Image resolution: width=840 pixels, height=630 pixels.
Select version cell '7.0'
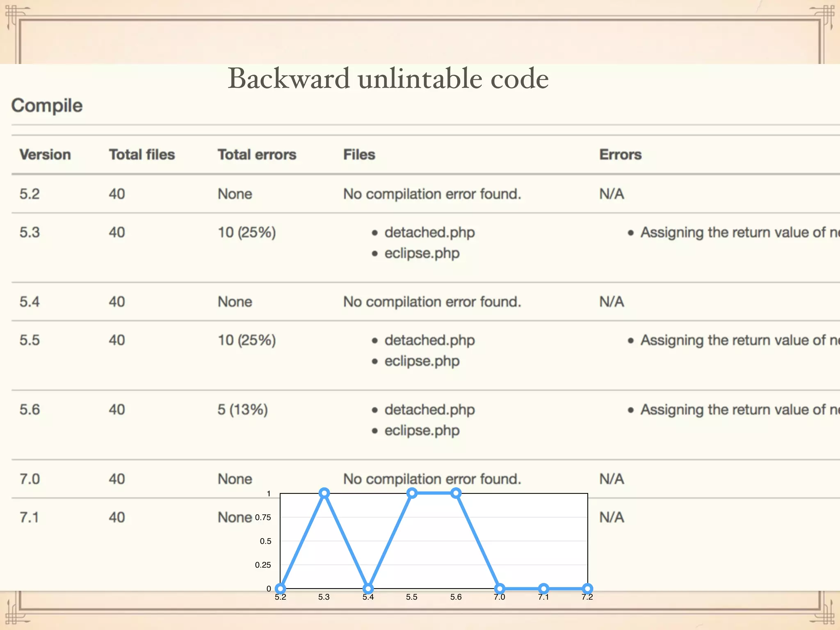(x=30, y=479)
